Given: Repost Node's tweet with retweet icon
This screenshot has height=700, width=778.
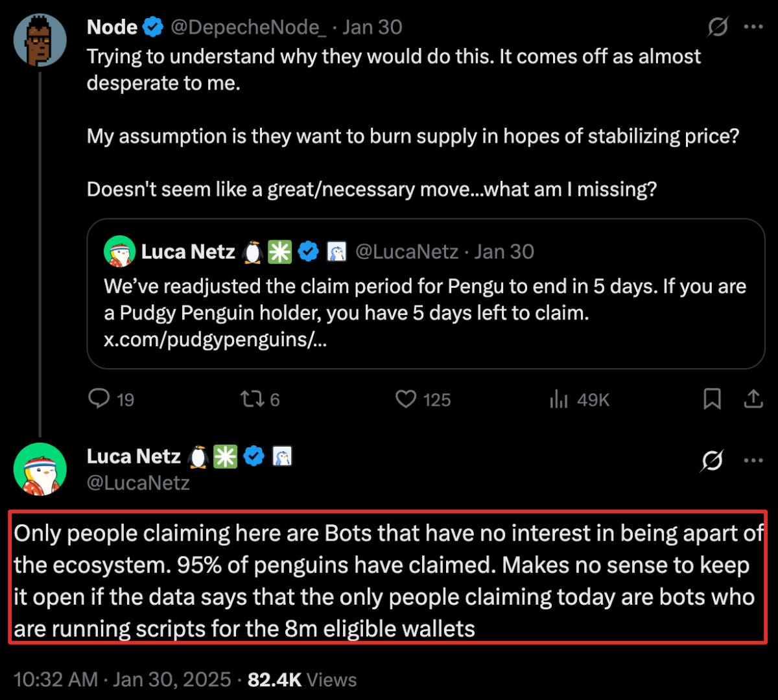Looking at the screenshot, I should click(x=250, y=399).
